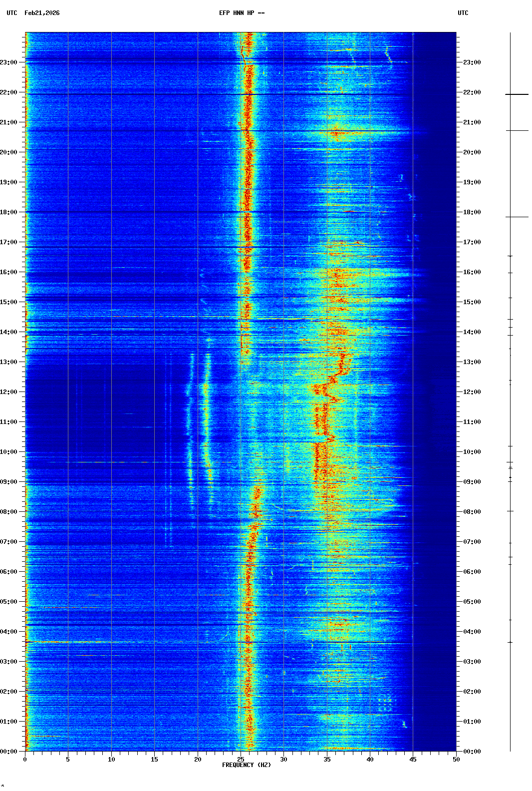Select the 18:00 label on right time axis
Image resolution: width=532 pixels, height=791 pixels.
(x=472, y=212)
